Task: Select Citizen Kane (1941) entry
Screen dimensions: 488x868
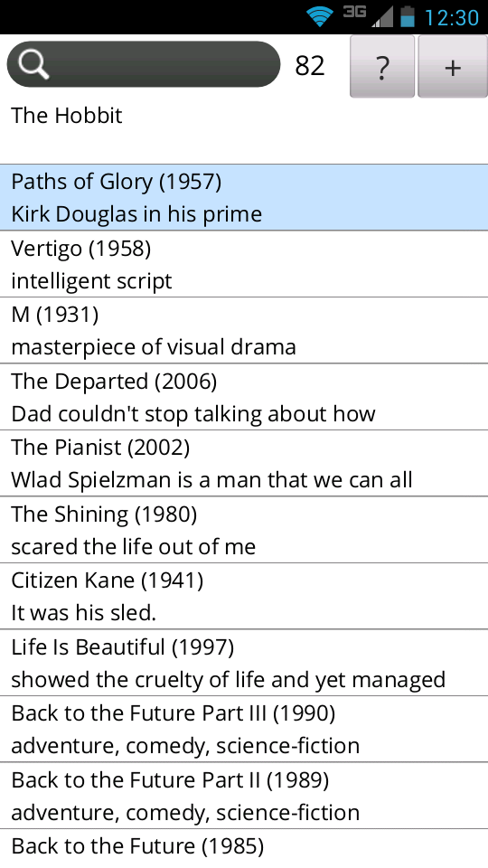Action: pos(244,596)
